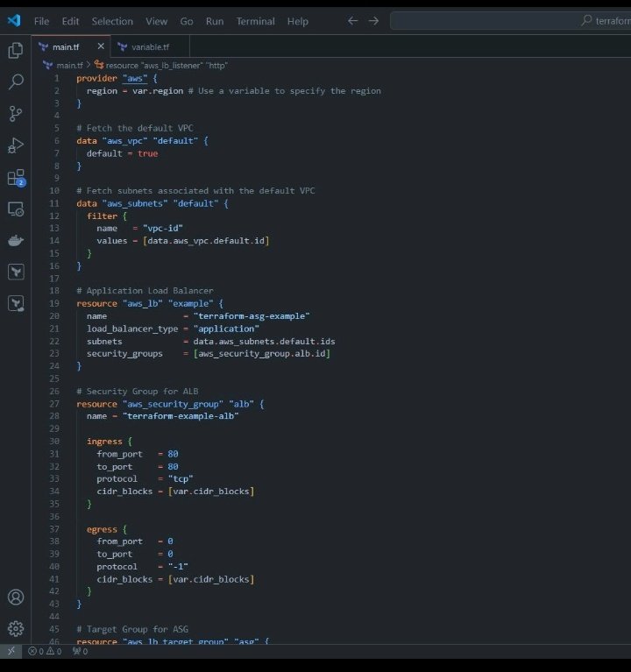Click line number 37 in gutter
This screenshot has height=672, width=631.
click(x=54, y=529)
